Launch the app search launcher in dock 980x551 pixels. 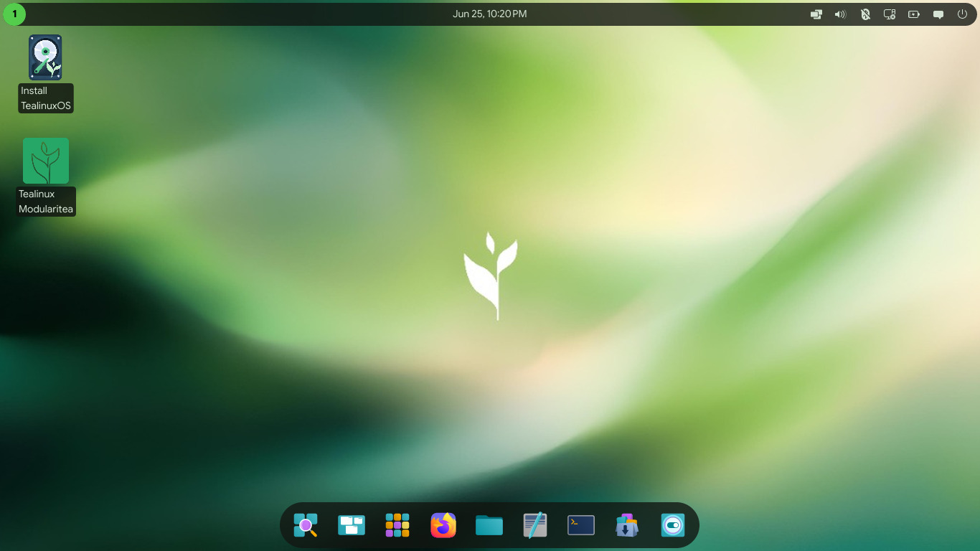306,525
